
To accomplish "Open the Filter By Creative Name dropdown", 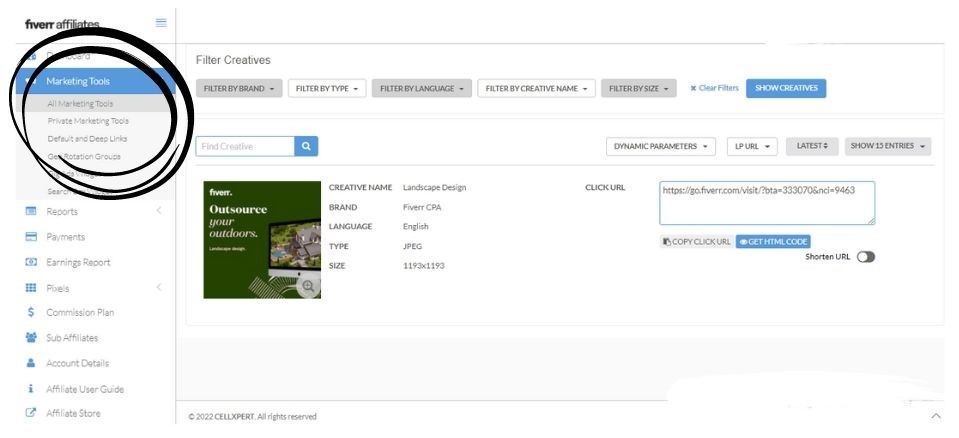I will pos(536,88).
